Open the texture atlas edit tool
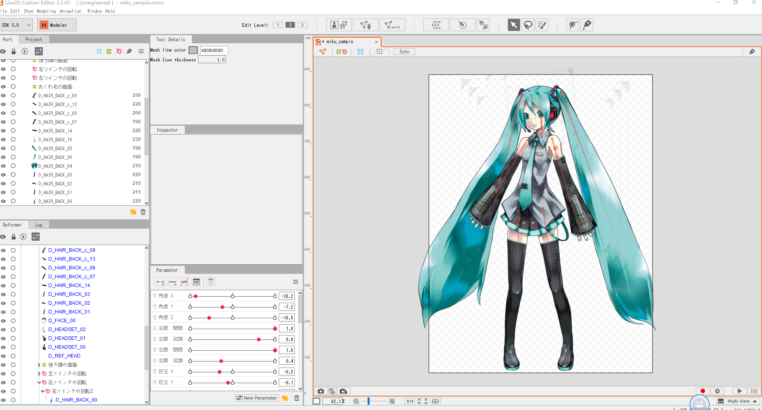762x410 pixels. click(x=339, y=25)
